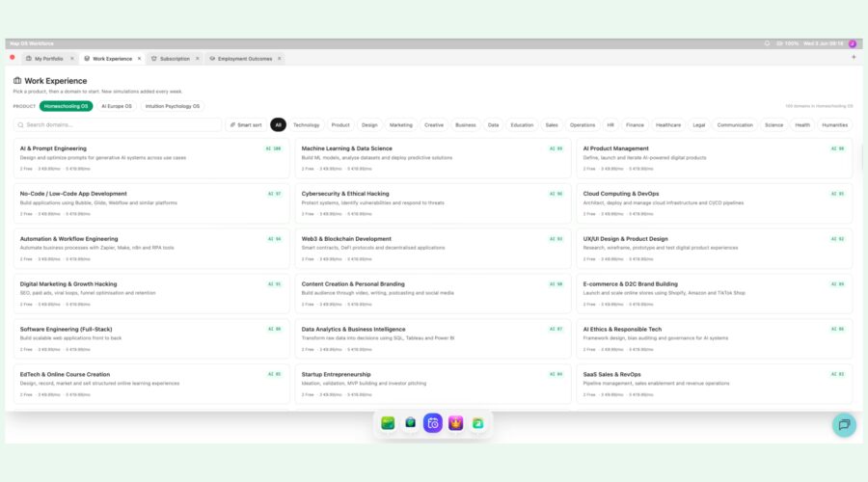Open the chat bubble support widget
This screenshot has height=482, width=868.
(844, 425)
